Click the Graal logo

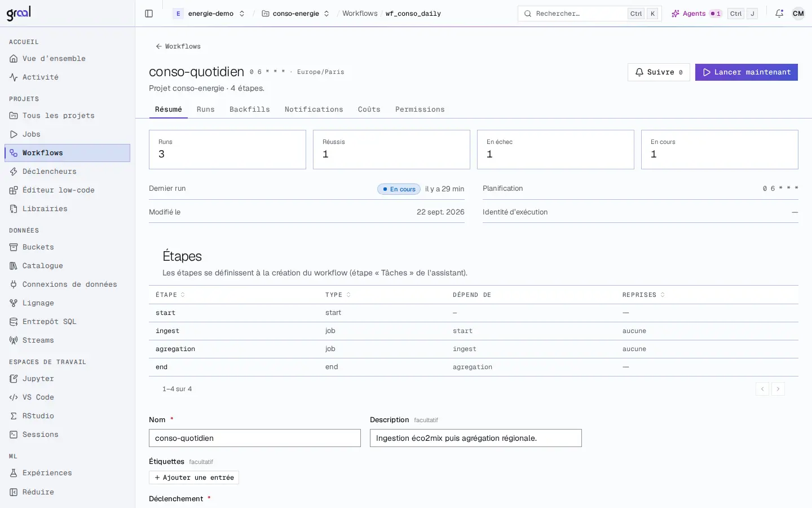pyautogui.click(x=19, y=13)
